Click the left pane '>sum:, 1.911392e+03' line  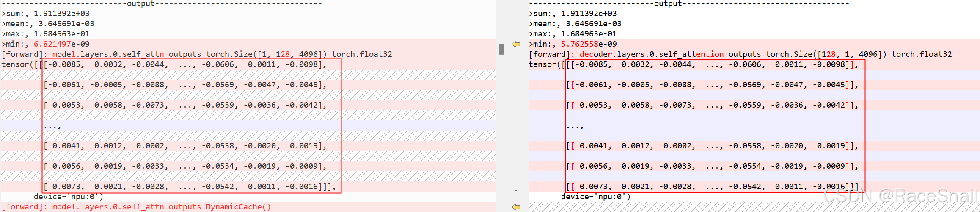[x=46, y=14]
